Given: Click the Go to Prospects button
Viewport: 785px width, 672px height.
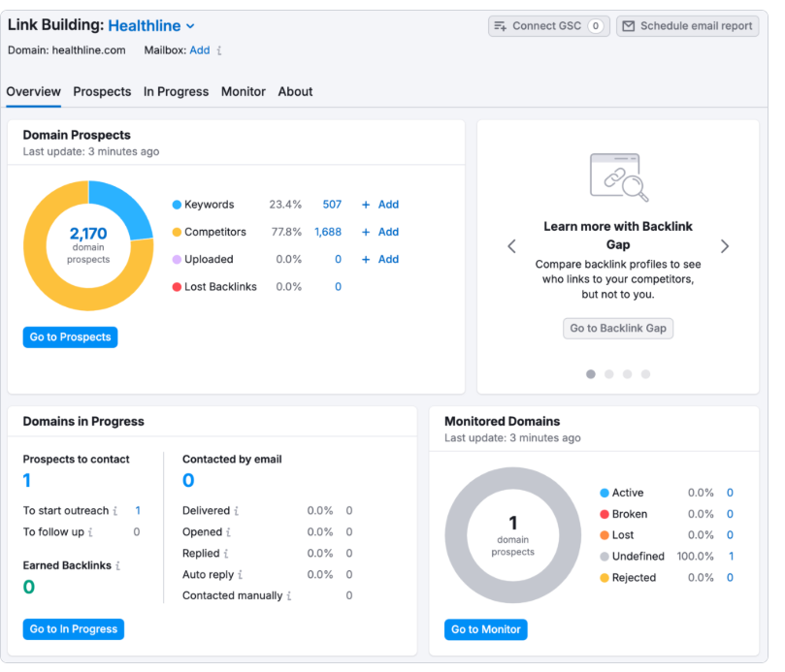Looking at the screenshot, I should point(70,337).
